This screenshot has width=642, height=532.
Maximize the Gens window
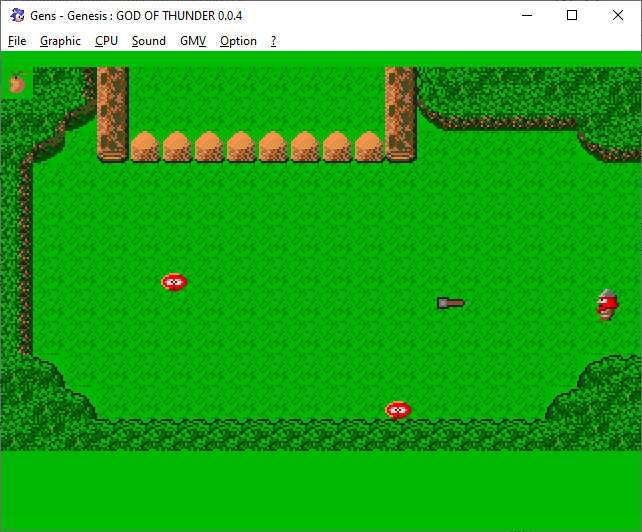(x=572, y=16)
